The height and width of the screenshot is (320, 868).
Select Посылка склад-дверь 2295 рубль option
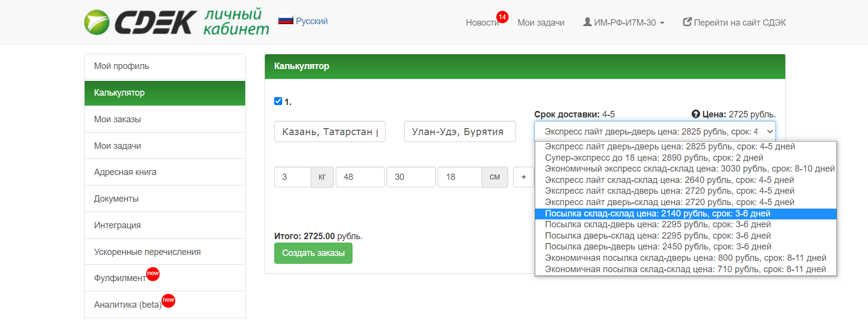pos(685,225)
